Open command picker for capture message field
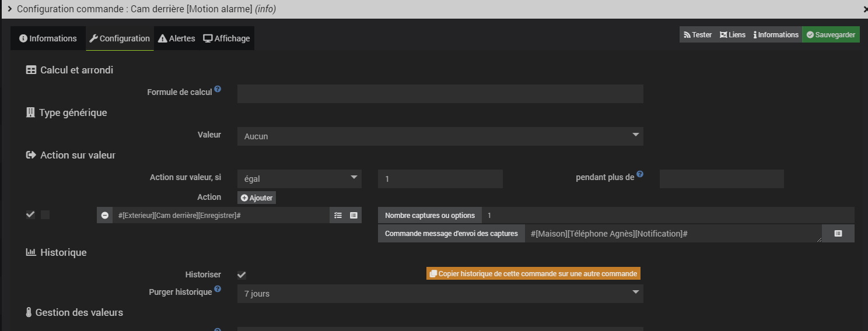This screenshot has width=868, height=331. coord(838,234)
